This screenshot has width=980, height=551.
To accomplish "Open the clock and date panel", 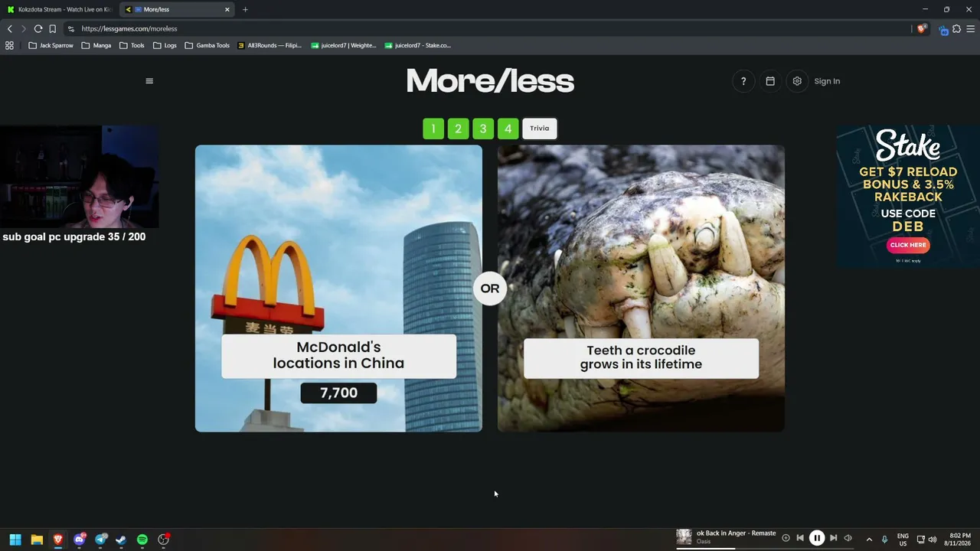I will pos(959,540).
